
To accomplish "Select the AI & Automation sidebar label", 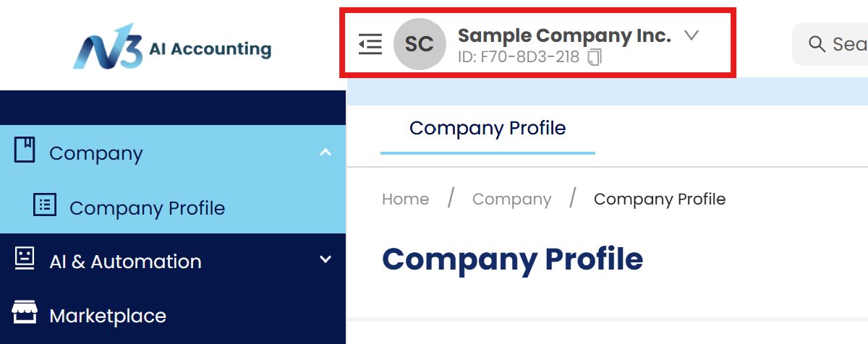I will (125, 262).
